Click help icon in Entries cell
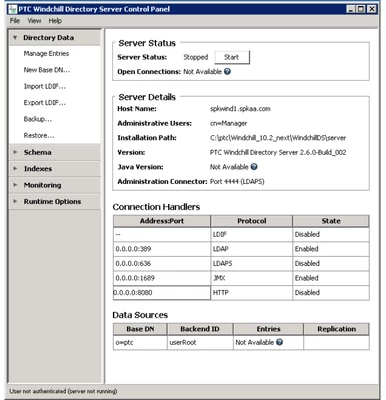This screenshot has height=400, width=386. [x=279, y=342]
